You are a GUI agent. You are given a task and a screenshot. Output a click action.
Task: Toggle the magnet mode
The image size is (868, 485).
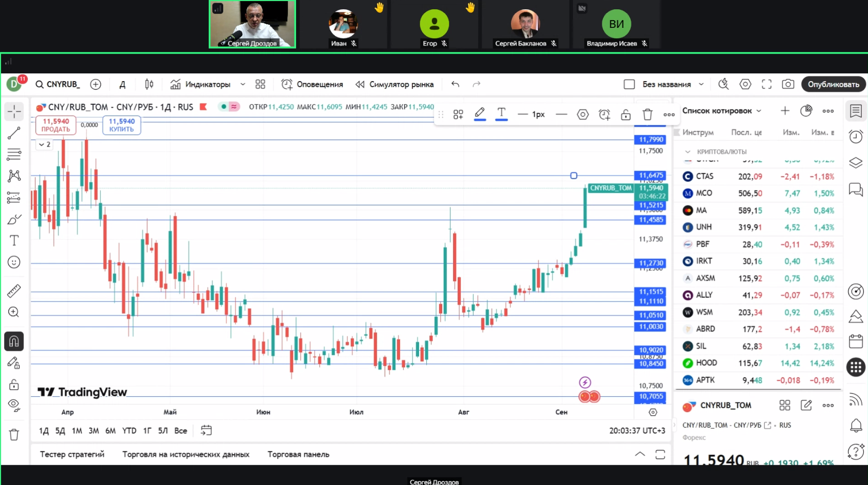(x=14, y=341)
